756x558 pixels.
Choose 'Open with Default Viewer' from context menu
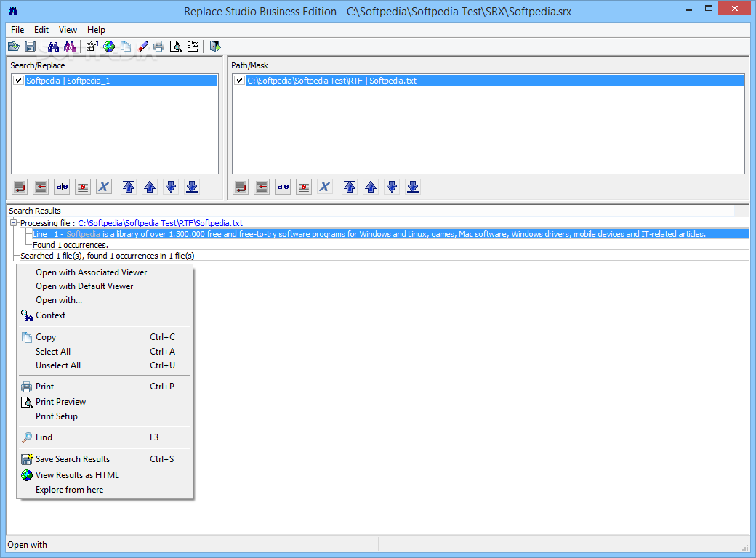105,286
